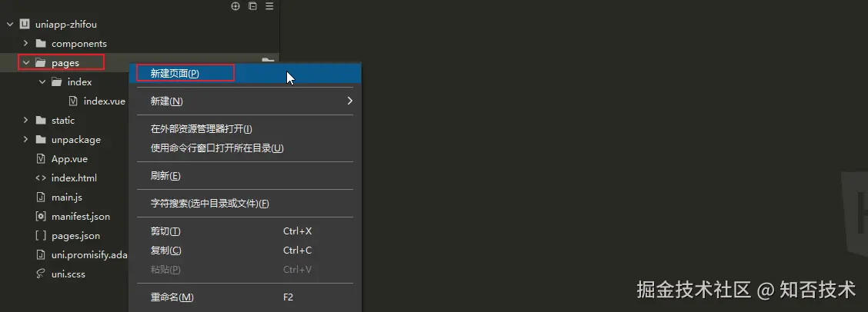Click the pages.json brackets file icon

(x=41, y=236)
